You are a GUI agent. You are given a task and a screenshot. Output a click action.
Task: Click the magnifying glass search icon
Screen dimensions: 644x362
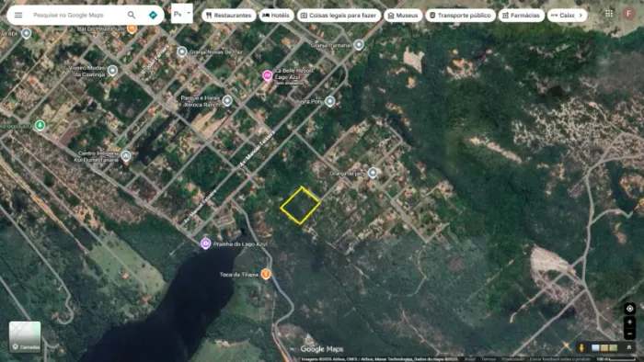[x=132, y=16]
